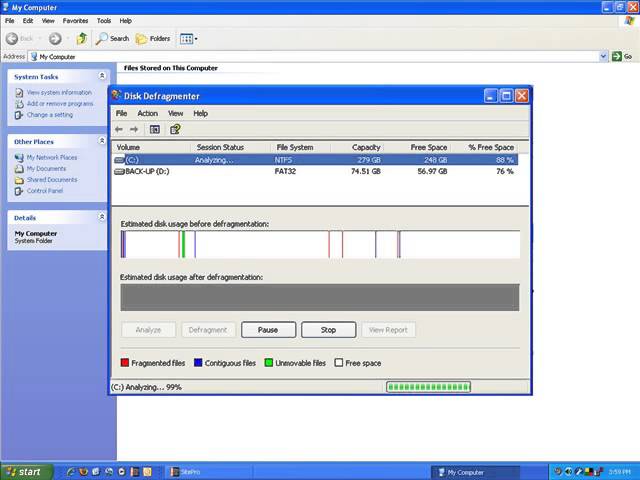Open Change a setting link
640x480 pixels.
point(50,115)
